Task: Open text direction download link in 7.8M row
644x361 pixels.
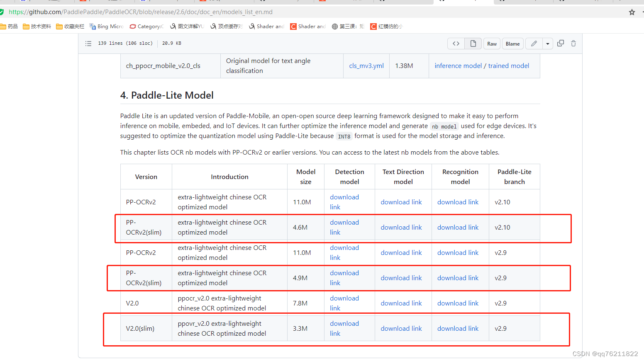Action: tap(401, 303)
